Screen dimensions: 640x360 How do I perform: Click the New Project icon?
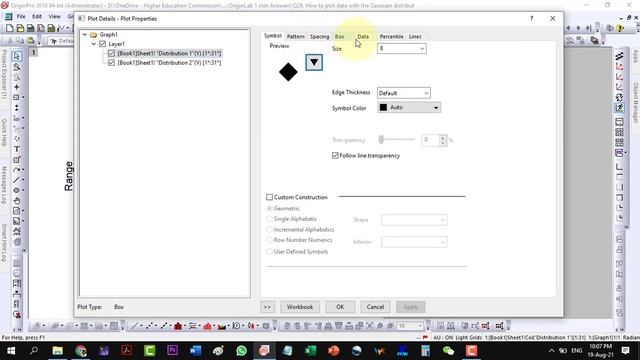tap(10, 28)
